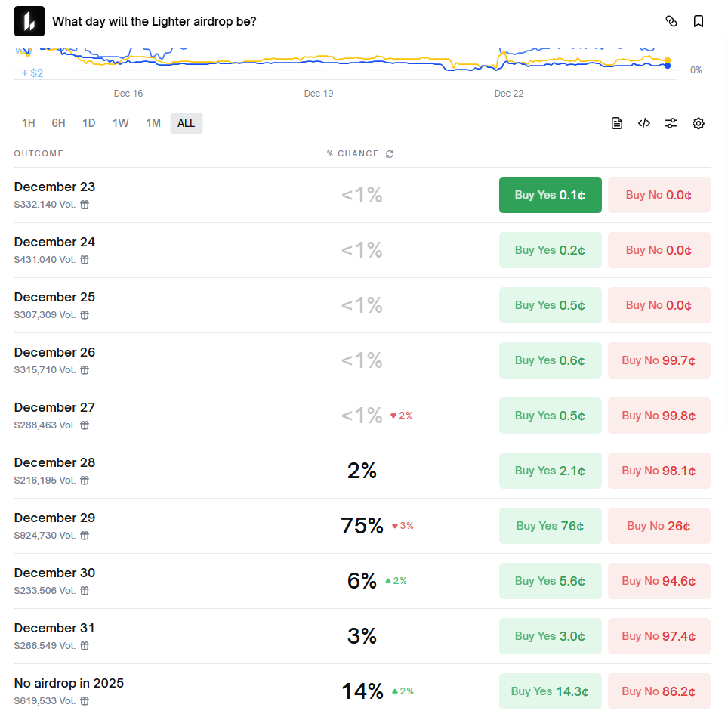Open the embed code view
Screen dimensions: 728x720
click(x=643, y=122)
